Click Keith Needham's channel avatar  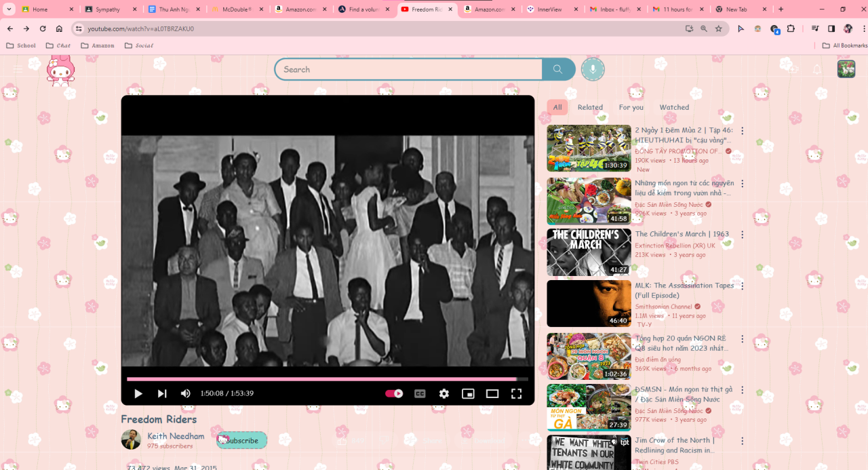click(131, 439)
